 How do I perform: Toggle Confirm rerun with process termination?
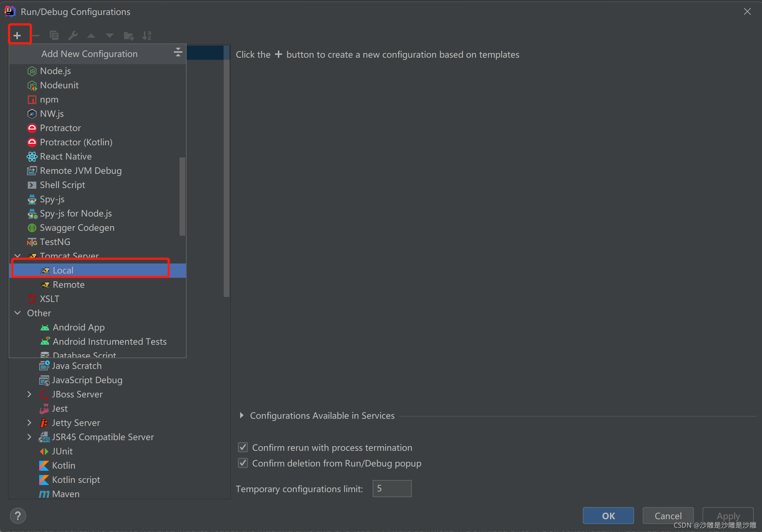pyautogui.click(x=243, y=447)
